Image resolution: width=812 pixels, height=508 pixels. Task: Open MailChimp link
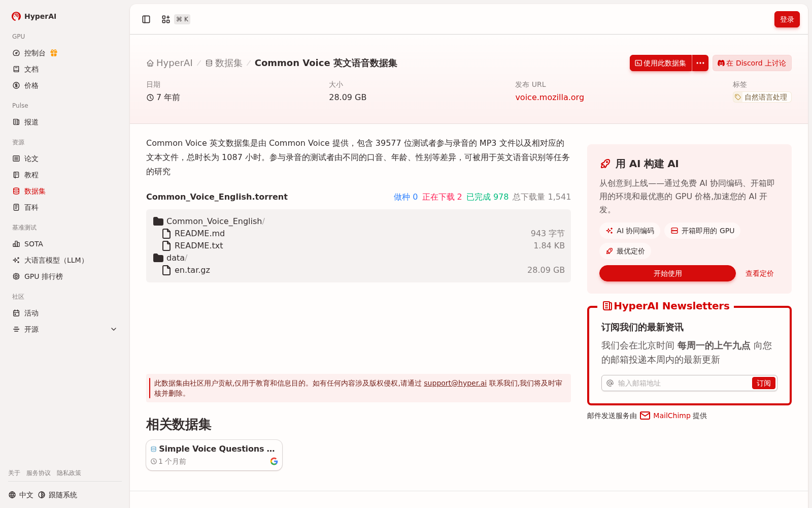coord(671,416)
